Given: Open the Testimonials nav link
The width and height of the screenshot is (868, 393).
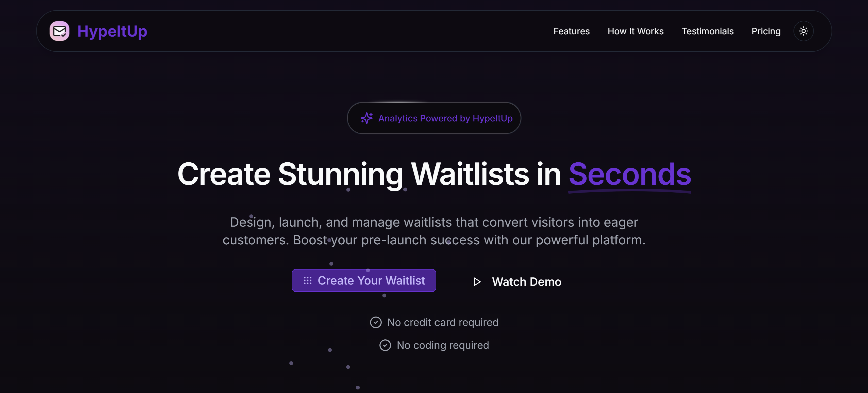Looking at the screenshot, I should pyautogui.click(x=707, y=31).
